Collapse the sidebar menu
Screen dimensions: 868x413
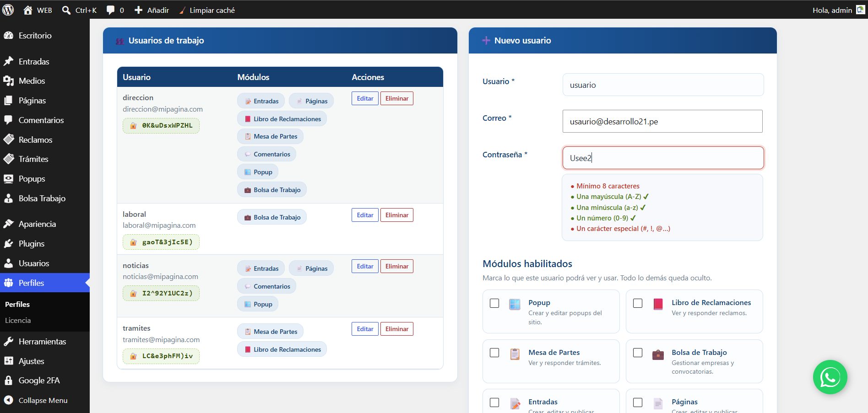(45, 400)
